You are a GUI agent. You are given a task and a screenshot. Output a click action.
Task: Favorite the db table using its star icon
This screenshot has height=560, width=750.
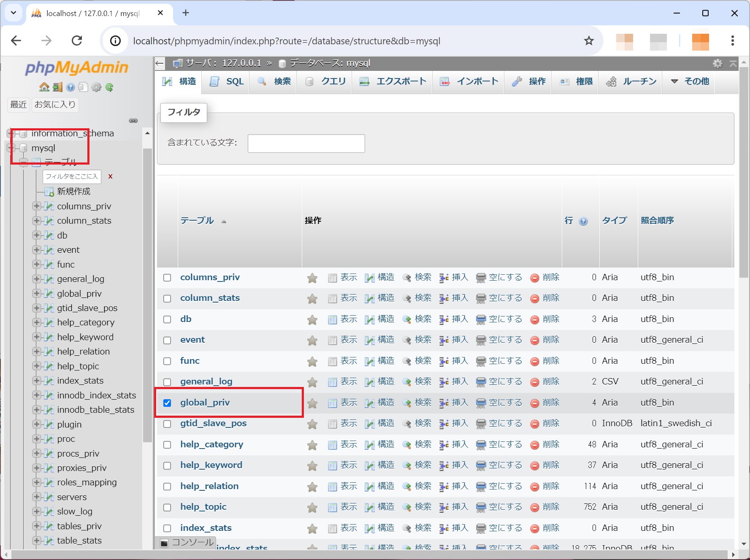312,319
